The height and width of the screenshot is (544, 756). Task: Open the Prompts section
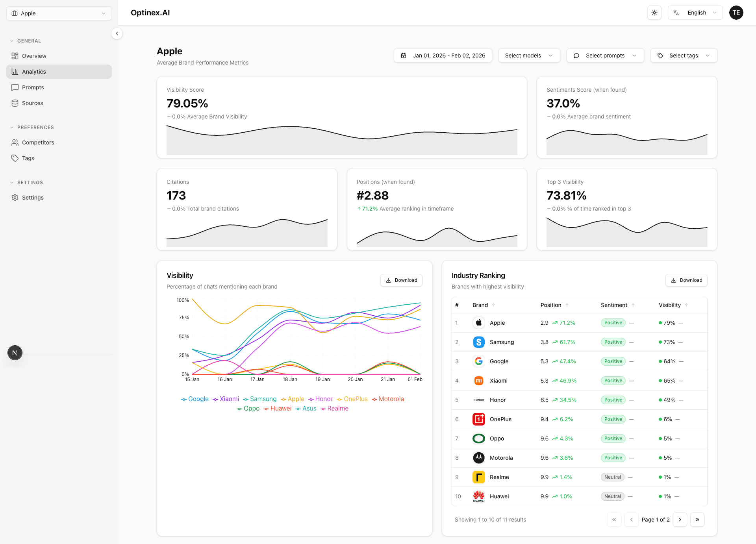pyautogui.click(x=32, y=87)
